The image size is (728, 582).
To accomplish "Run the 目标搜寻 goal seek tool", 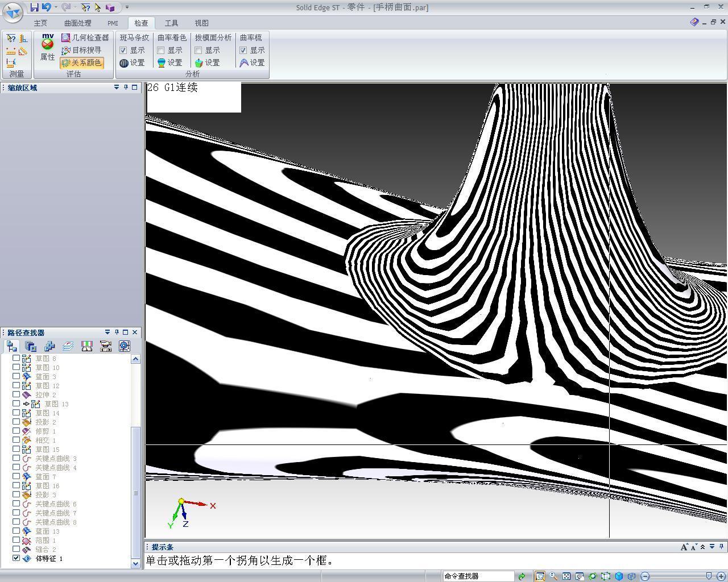I will click(x=81, y=50).
